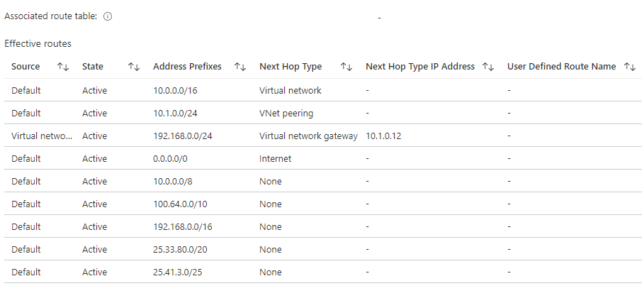Sort by Source column arrows
The image size is (644, 303).
(x=63, y=67)
